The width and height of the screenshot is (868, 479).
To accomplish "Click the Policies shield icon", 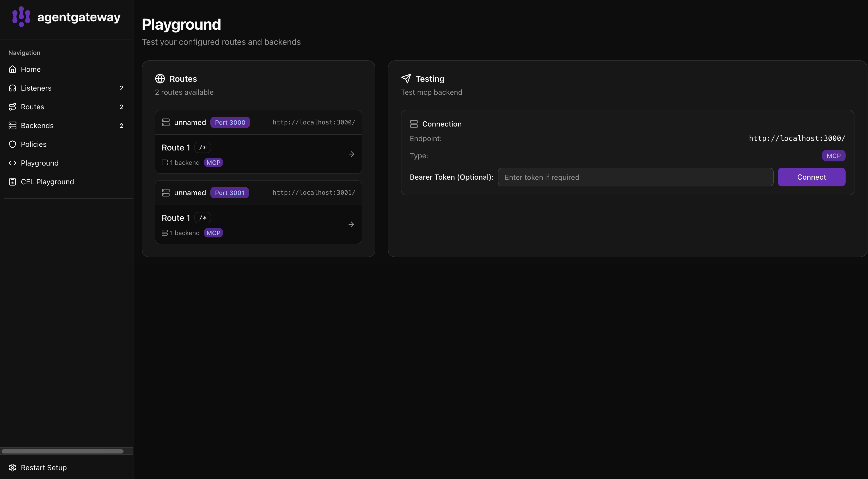I will point(13,144).
